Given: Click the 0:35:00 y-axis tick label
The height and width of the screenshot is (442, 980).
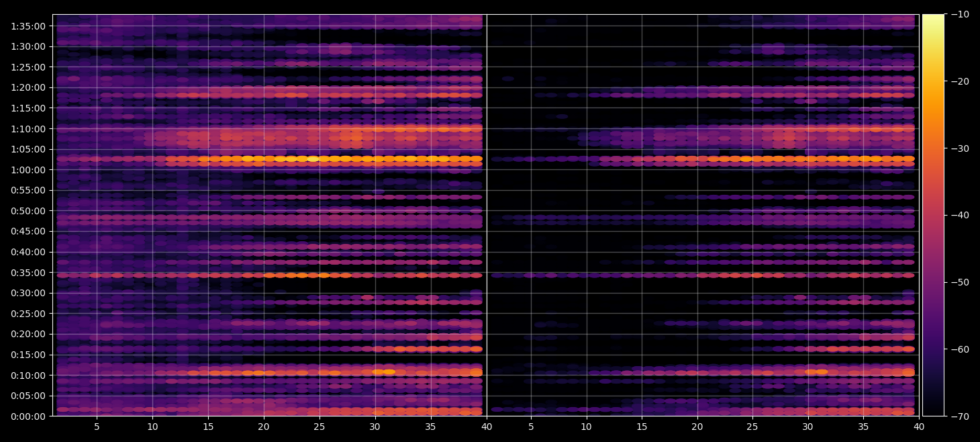Looking at the screenshot, I should click(x=29, y=273).
